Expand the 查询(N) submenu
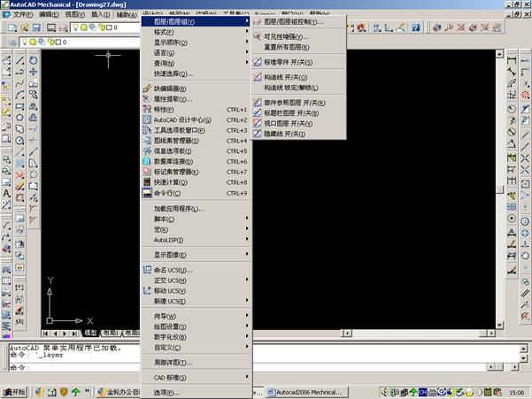 point(197,64)
